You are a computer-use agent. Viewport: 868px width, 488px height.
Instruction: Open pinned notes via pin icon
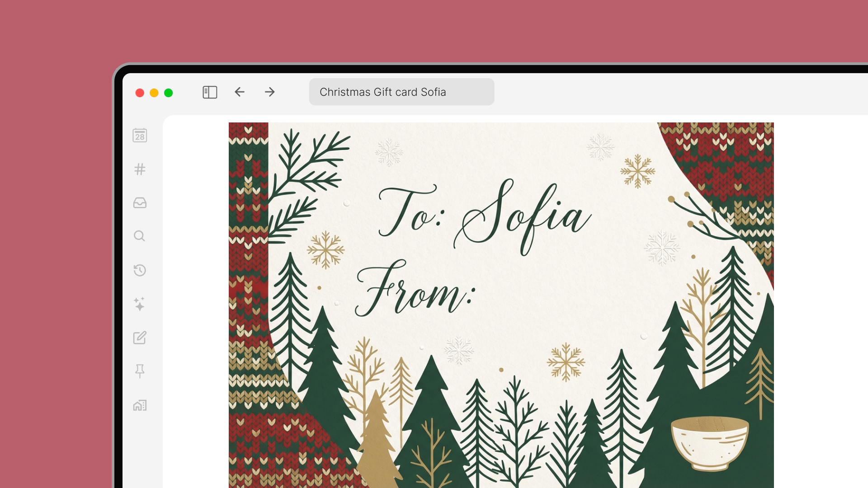pos(140,371)
